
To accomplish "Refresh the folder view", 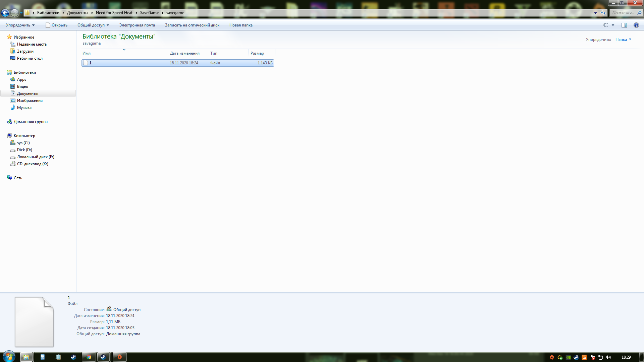I will pyautogui.click(x=603, y=13).
